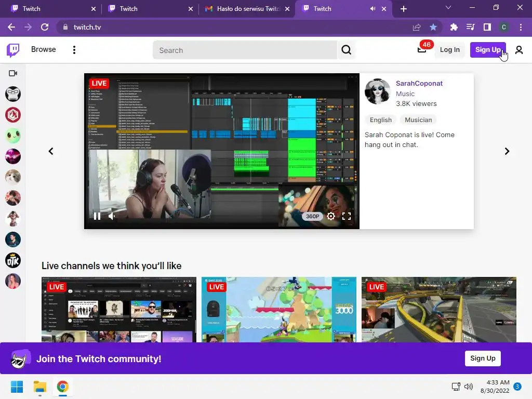Pause the featured stream player
Image resolution: width=532 pixels, height=399 pixels.
click(97, 216)
